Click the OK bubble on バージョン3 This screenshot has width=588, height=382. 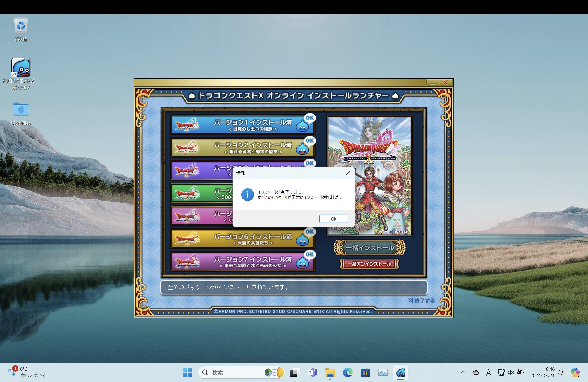pyautogui.click(x=310, y=163)
